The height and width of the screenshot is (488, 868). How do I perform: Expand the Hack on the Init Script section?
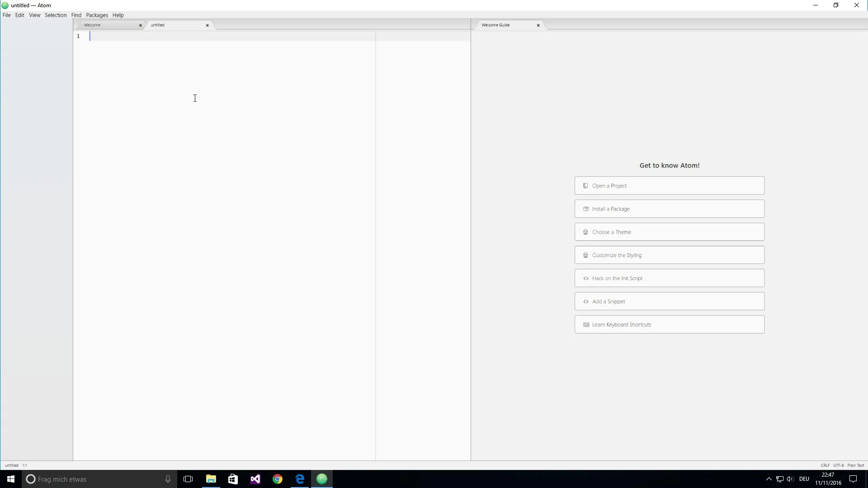(670, 278)
